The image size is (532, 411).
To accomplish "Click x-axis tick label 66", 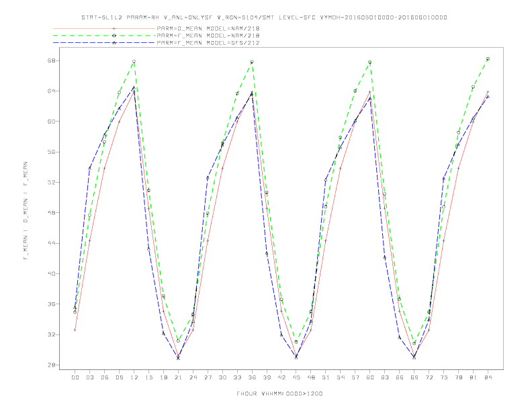I will (400, 377).
